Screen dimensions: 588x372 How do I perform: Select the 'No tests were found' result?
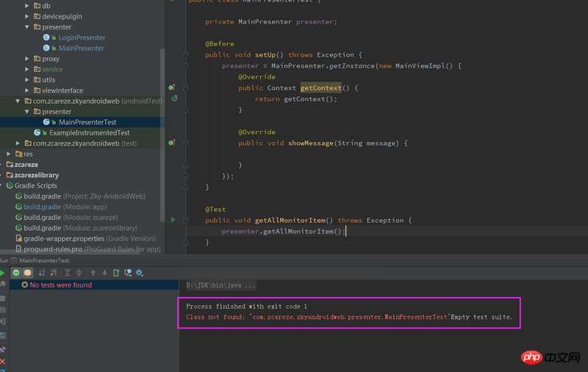tap(60, 285)
